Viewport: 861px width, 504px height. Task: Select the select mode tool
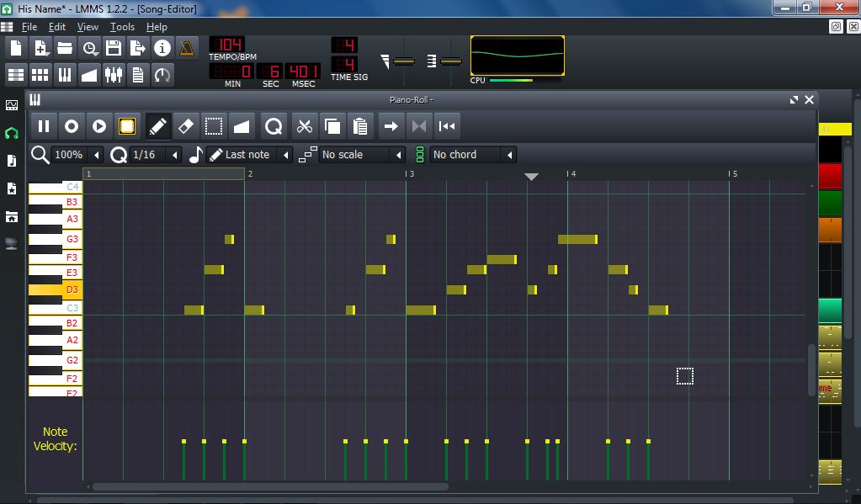click(214, 126)
